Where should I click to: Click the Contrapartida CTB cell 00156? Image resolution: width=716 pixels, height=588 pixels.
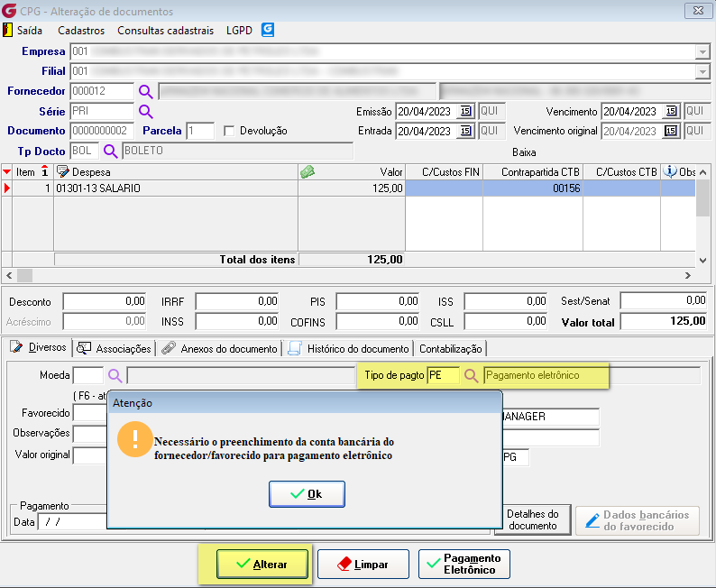click(533, 188)
